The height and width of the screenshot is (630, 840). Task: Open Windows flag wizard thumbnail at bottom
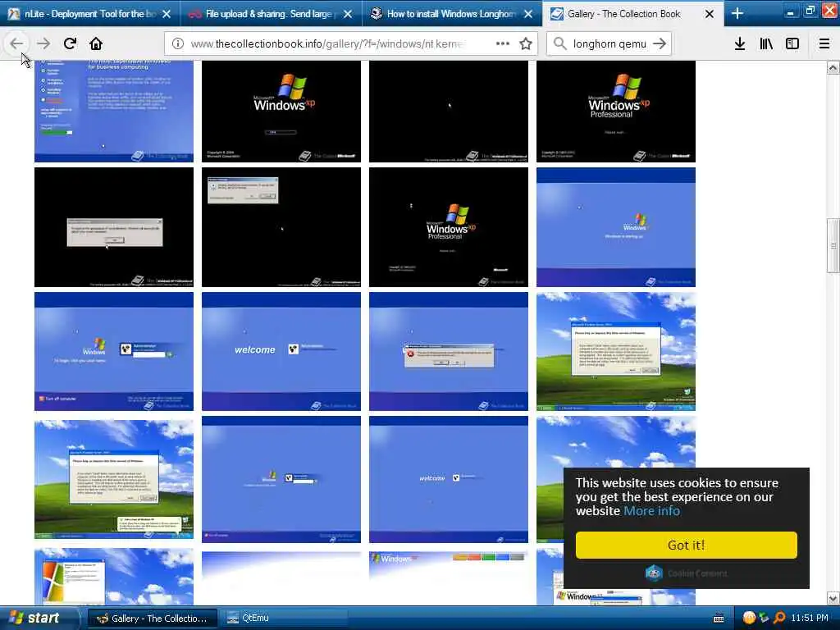(x=114, y=577)
